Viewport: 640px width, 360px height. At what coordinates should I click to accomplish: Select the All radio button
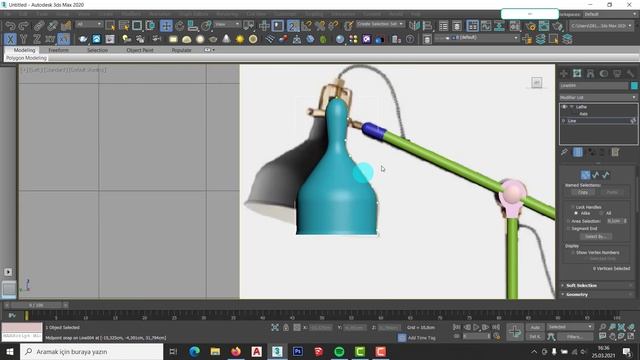(x=601, y=213)
